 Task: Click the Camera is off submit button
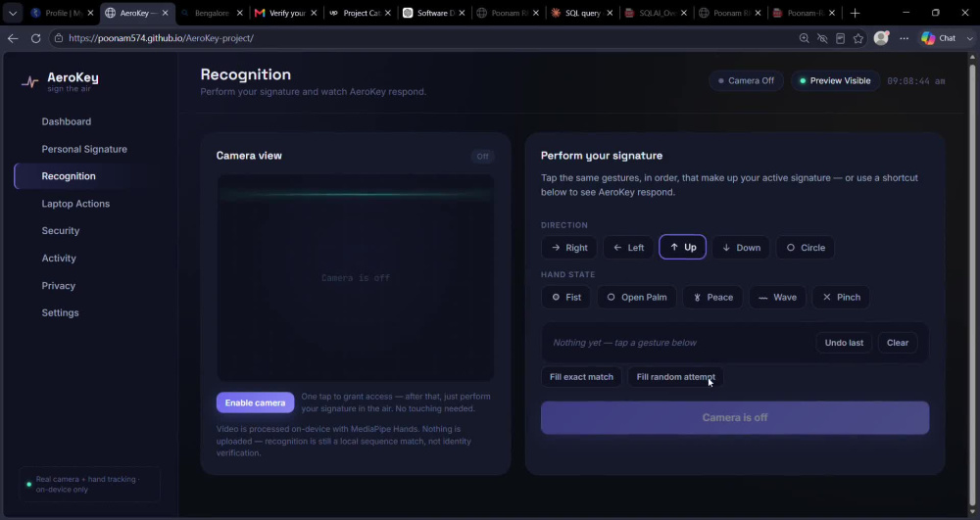point(735,417)
